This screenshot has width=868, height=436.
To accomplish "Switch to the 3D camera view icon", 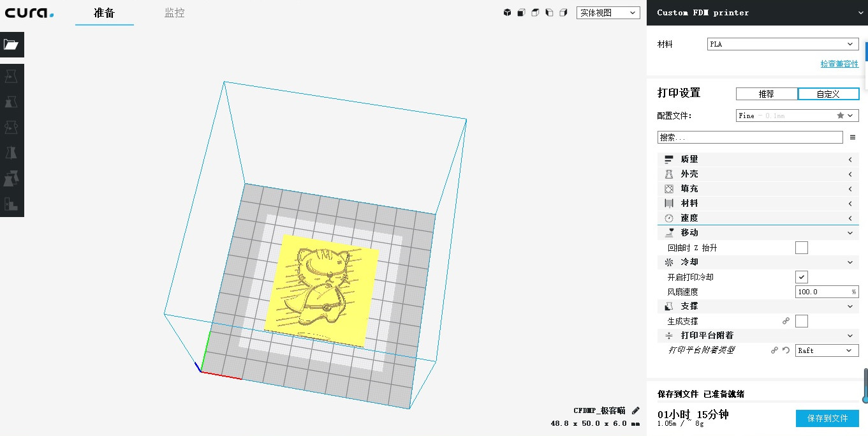I will coord(507,12).
